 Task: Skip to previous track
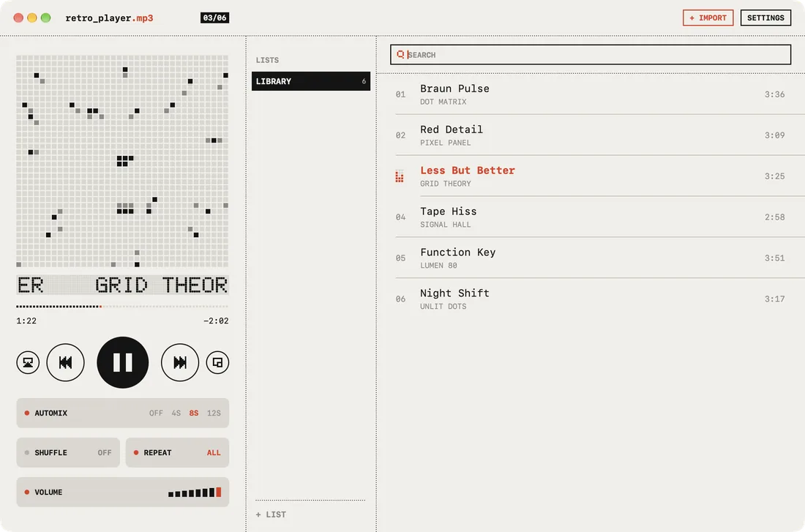click(65, 362)
